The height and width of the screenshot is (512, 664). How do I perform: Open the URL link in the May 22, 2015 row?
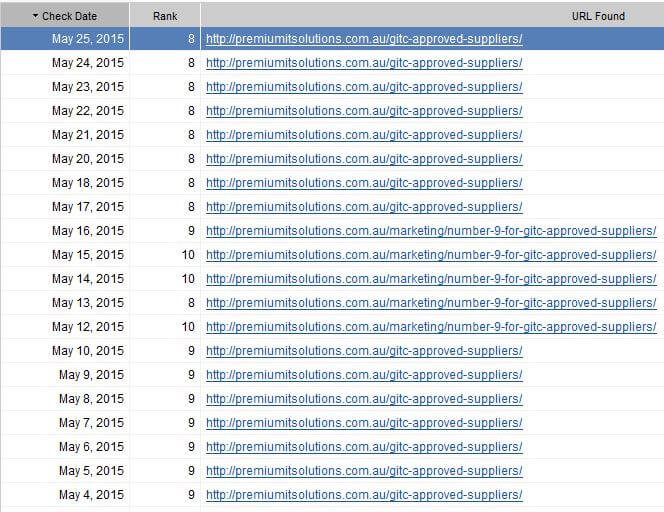point(364,111)
